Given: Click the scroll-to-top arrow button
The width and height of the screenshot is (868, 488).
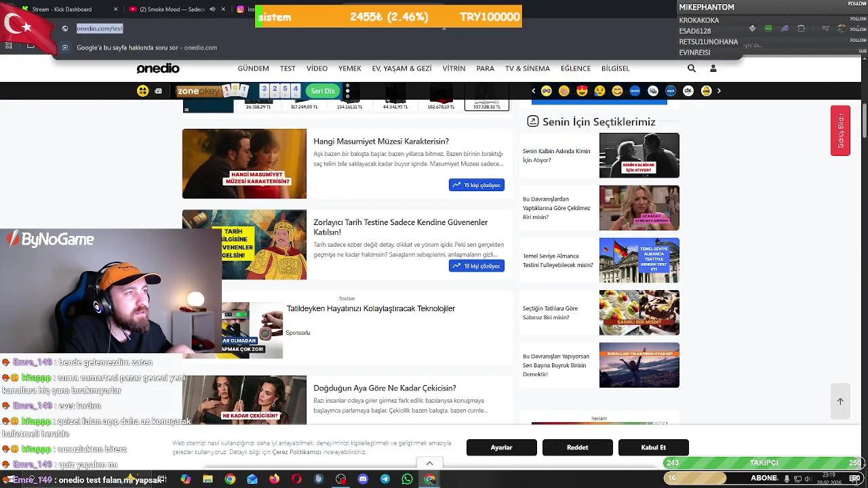Looking at the screenshot, I should pyautogui.click(x=840, y=401).
